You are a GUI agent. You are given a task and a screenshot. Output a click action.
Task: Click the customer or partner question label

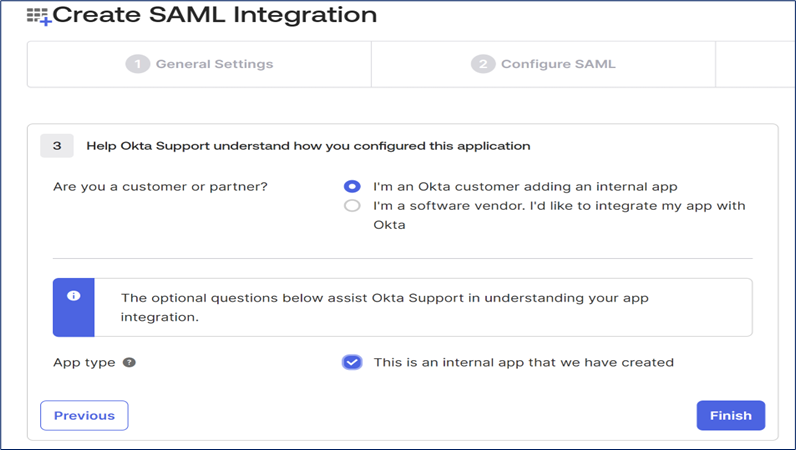(x=160, y=186)
